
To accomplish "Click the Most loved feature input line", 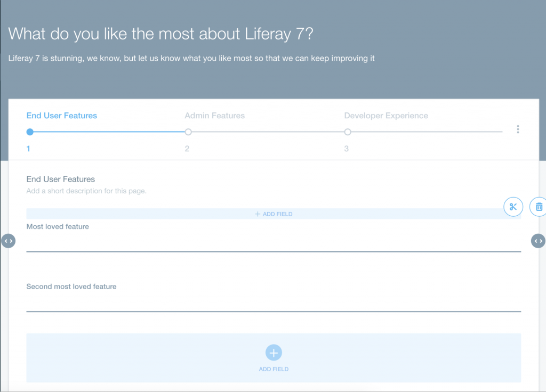I will click(274, 249).
